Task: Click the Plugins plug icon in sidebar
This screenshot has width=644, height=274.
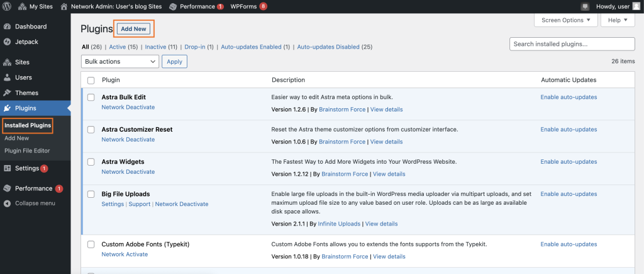Action: 7,108
